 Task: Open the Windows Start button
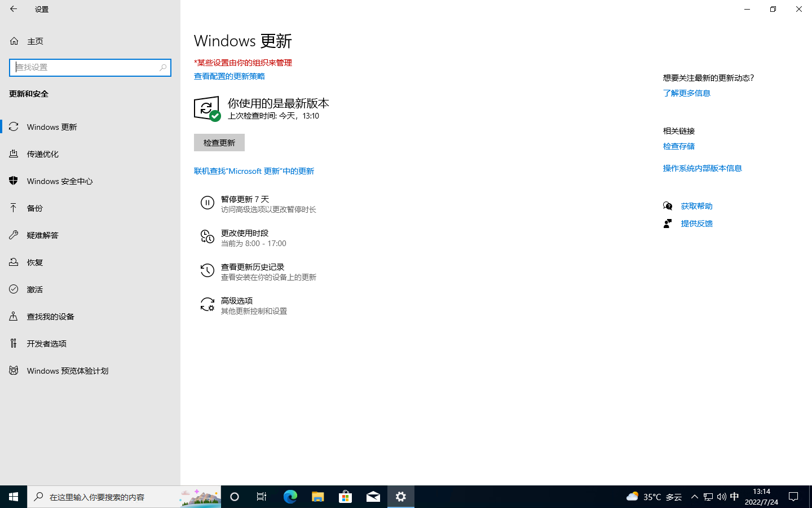pos(14,497)
